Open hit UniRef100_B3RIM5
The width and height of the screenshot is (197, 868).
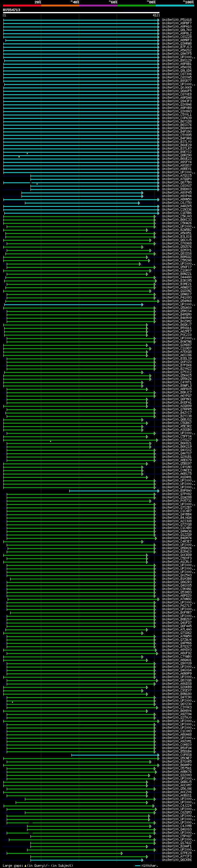pyautogui.click(x=177, y=280)
